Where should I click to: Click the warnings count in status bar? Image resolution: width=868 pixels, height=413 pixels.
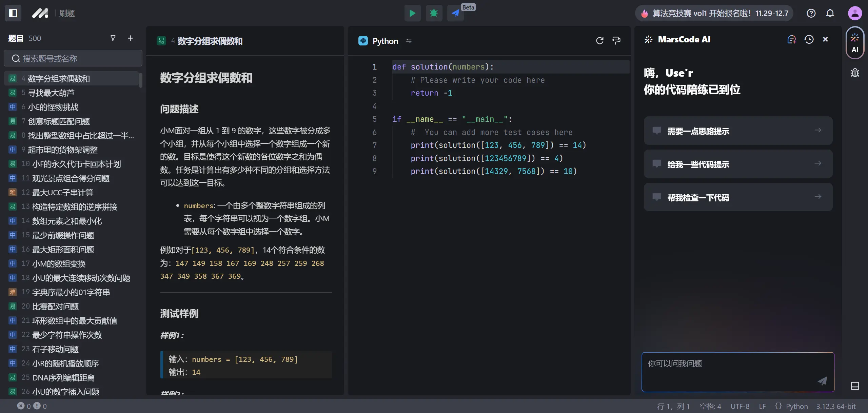40,406
